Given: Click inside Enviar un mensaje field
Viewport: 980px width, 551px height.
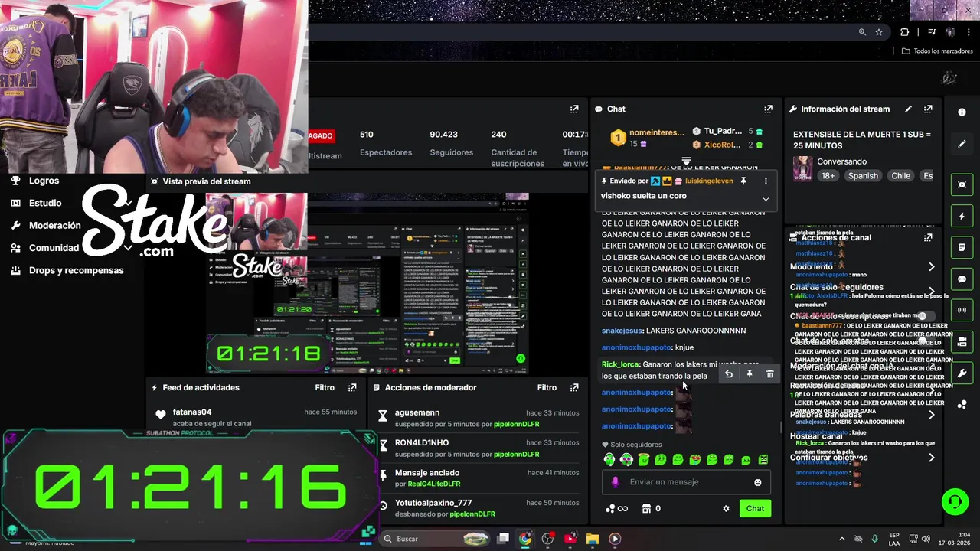Looking at the screenshot, I should pyautogui.click(x=685, y=482).
